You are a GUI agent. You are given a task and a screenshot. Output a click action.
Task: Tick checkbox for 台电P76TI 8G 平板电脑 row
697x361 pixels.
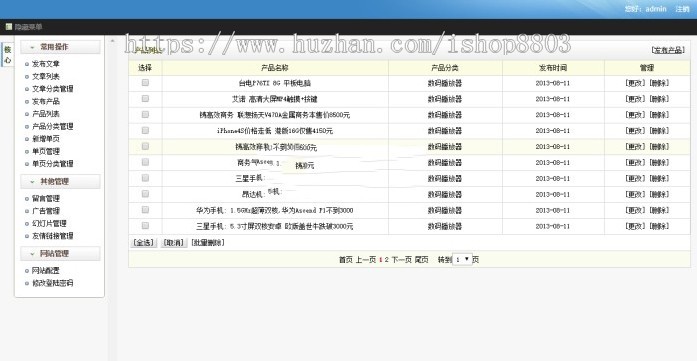click(145, 82)
